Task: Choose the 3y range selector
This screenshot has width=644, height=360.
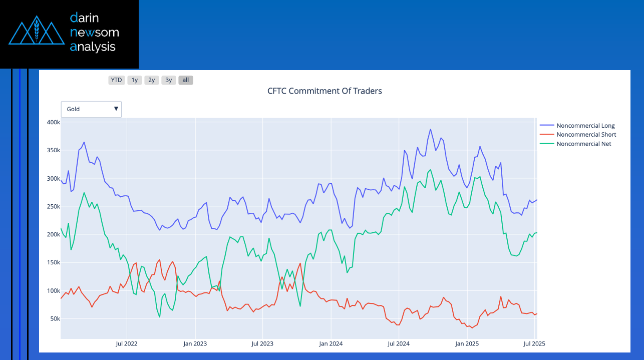Action: point(168,80)
